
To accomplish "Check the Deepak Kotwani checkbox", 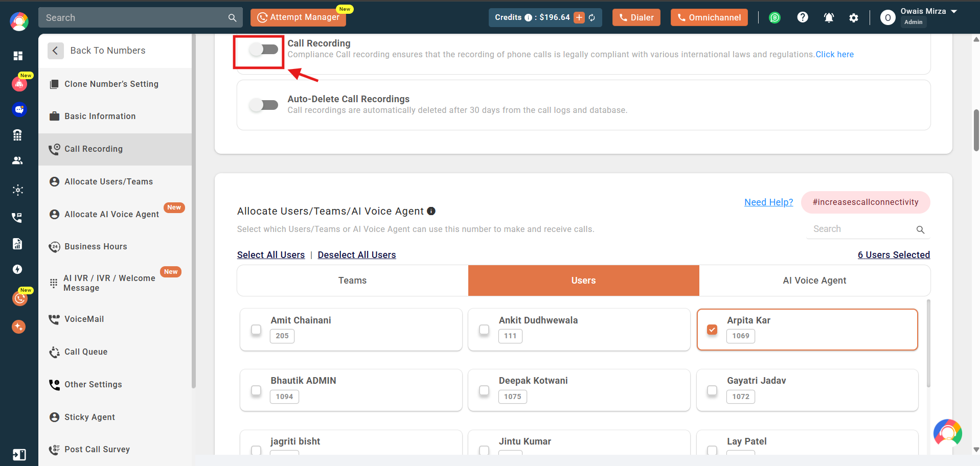I will point(484,390).
